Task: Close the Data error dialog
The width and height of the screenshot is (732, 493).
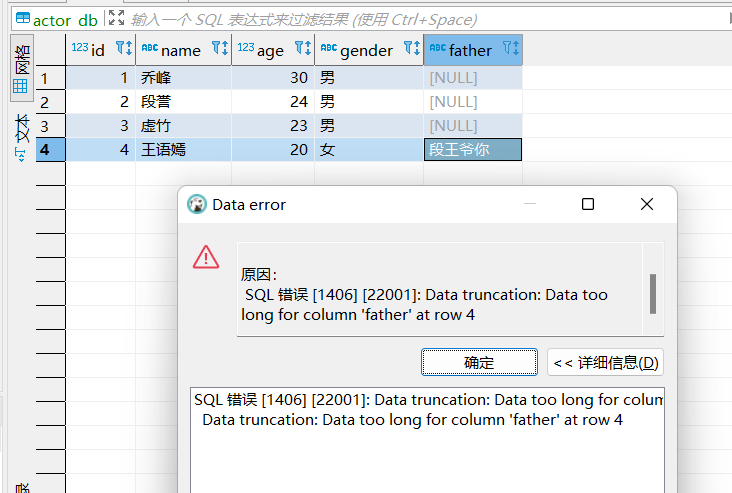Action: pyautogui.click(x=647, y=204)
